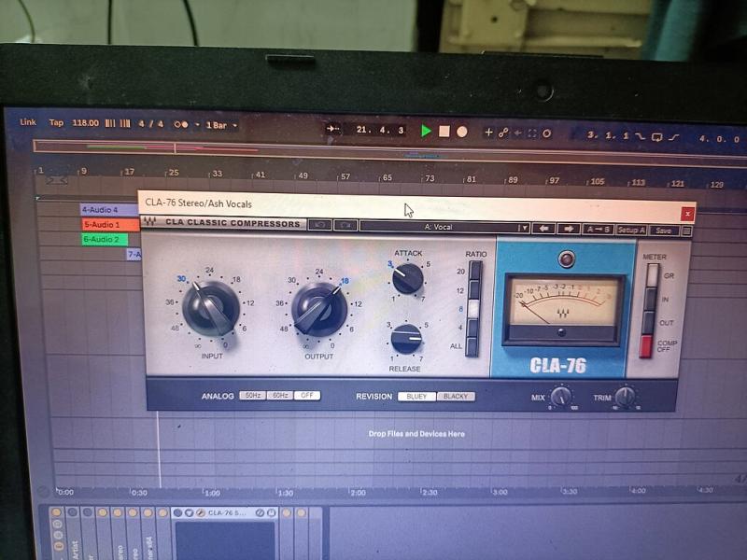Set meter to OUT mode
747x560 pixels.
(648, 322)
